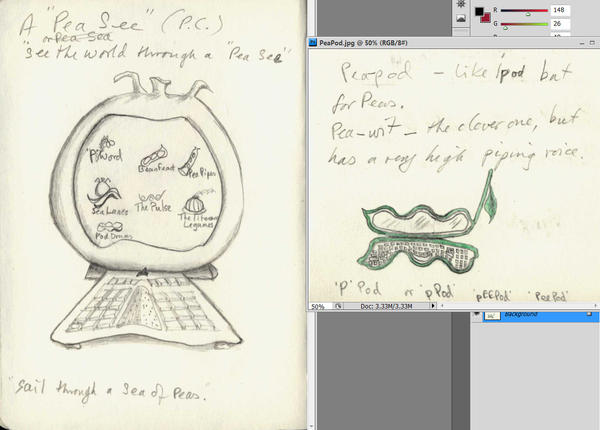
Task: Click the background red color swatch
Action: click(x=486, y=18)
